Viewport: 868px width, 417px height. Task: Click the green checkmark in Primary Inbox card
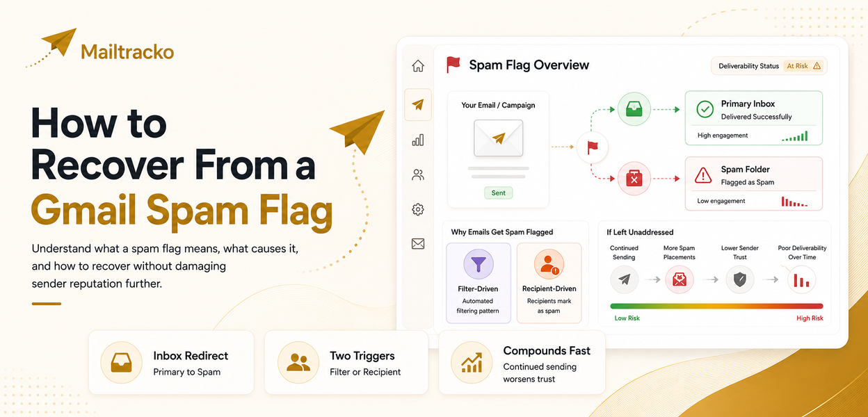coord(705,109)
